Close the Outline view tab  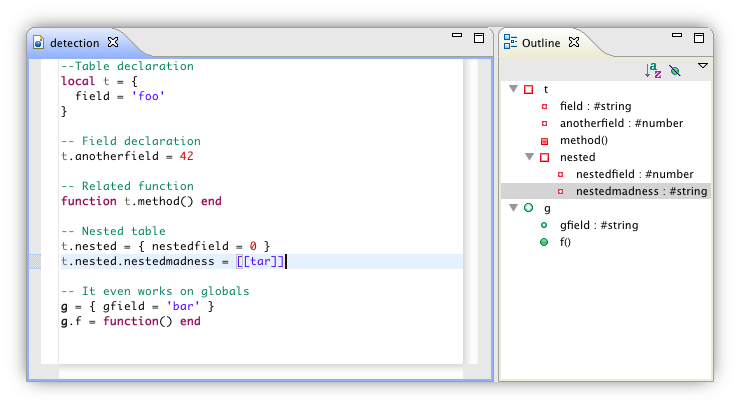574,42
